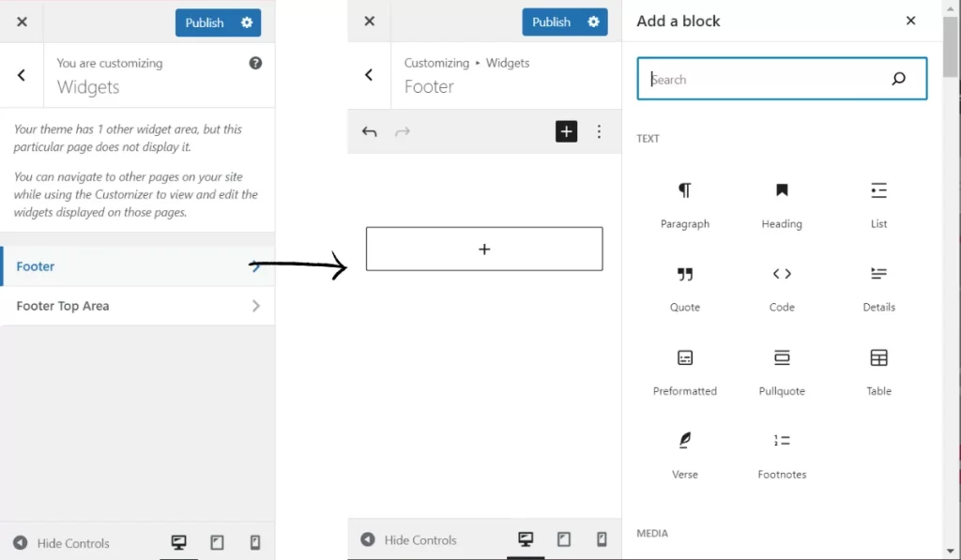This screenshot has height=560, width=961.
Task: Click Publish in the Footer panel
Action: [551, 22]
